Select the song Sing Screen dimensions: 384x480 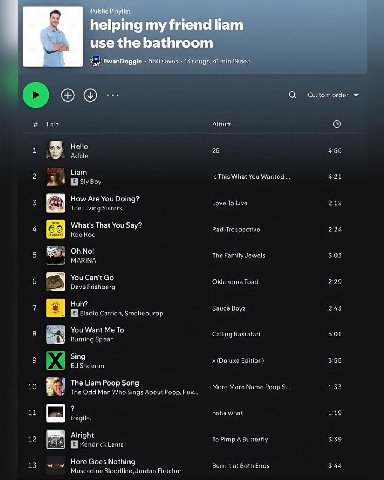[x=78, y=356]
